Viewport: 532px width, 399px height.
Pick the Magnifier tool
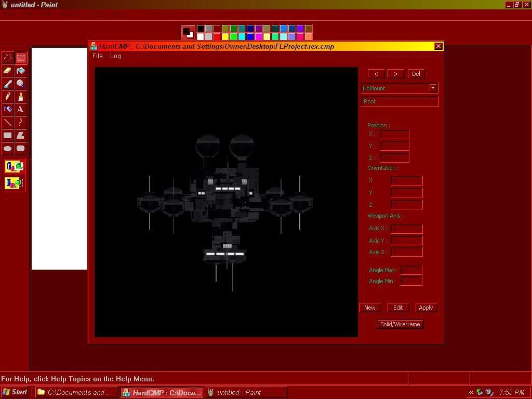point(21,84)
